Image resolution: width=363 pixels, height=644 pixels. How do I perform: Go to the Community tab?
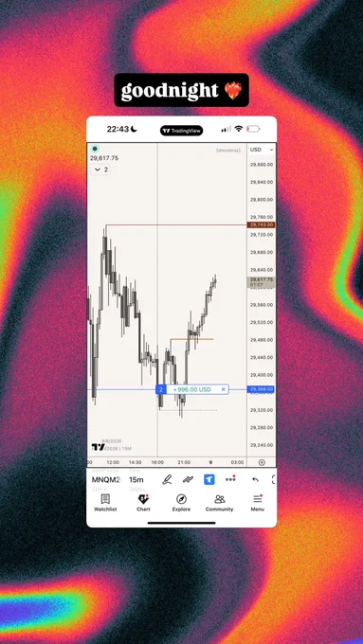[x=220, y=503]
